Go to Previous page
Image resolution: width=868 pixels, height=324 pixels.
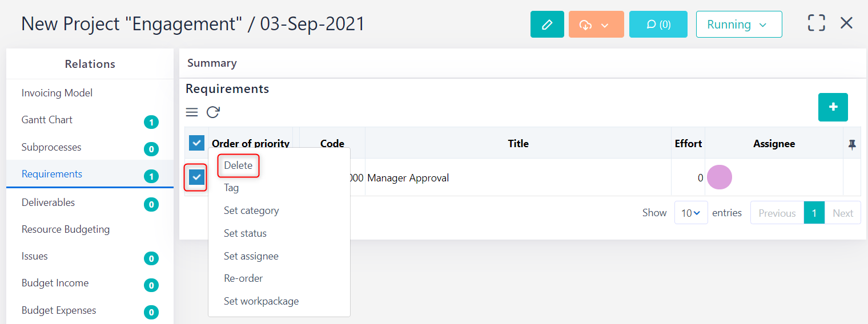tap(777, 213)
